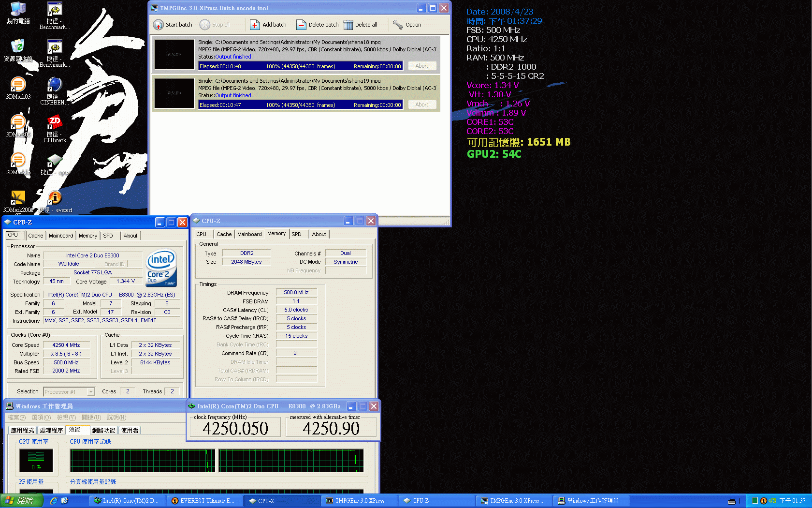This screenshot has height=508, width=812.
Task: Click the clock frequency 4250.050 readout
Action: 235,429
